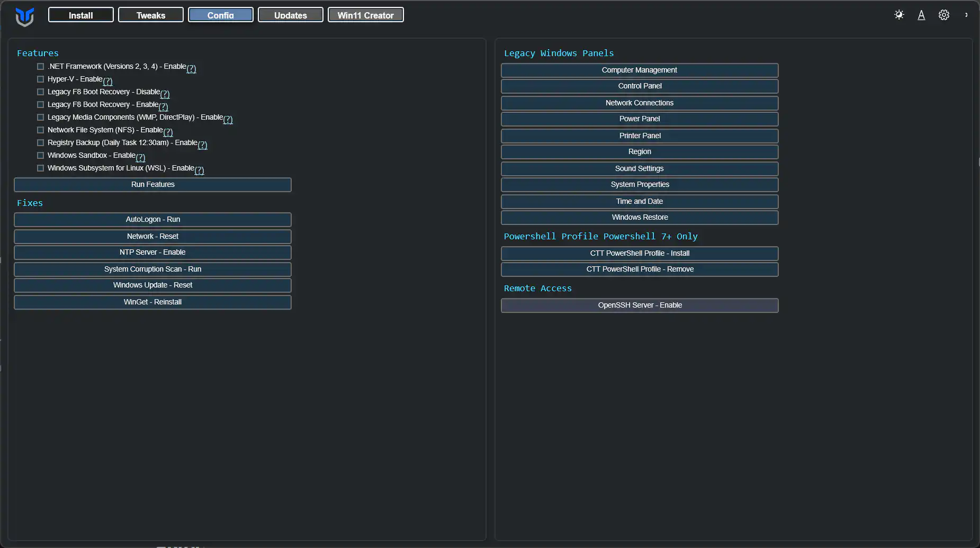The width and height of the screenshot is (980, 548).
Task: Open help for WSL feature
Action: click(x=199, y=170)
